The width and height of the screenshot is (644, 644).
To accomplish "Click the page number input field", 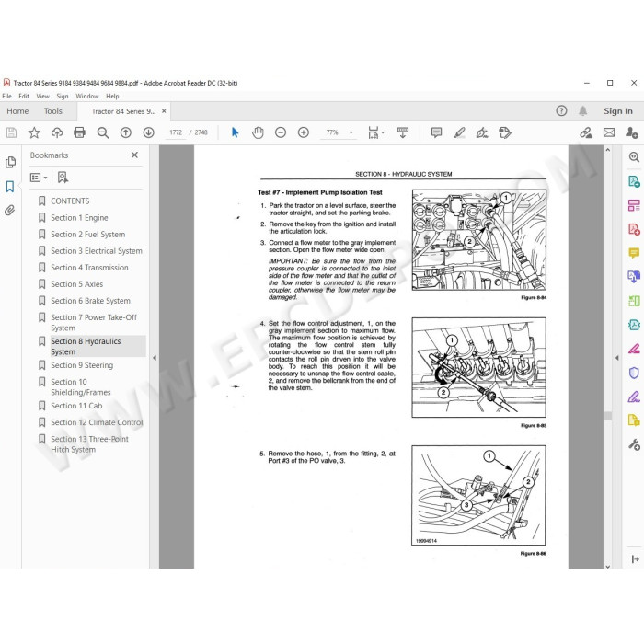I will 176,132.
